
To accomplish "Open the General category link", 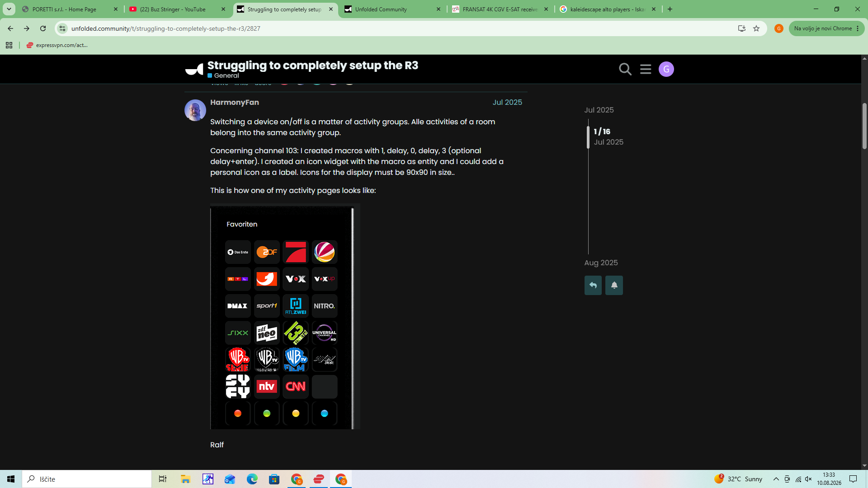I will pos(223,75).
